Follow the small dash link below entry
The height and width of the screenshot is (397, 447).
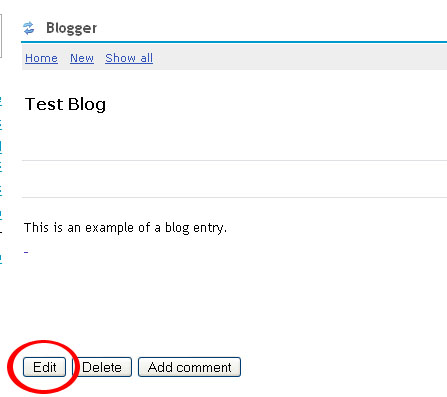click(x=26, y=252)
